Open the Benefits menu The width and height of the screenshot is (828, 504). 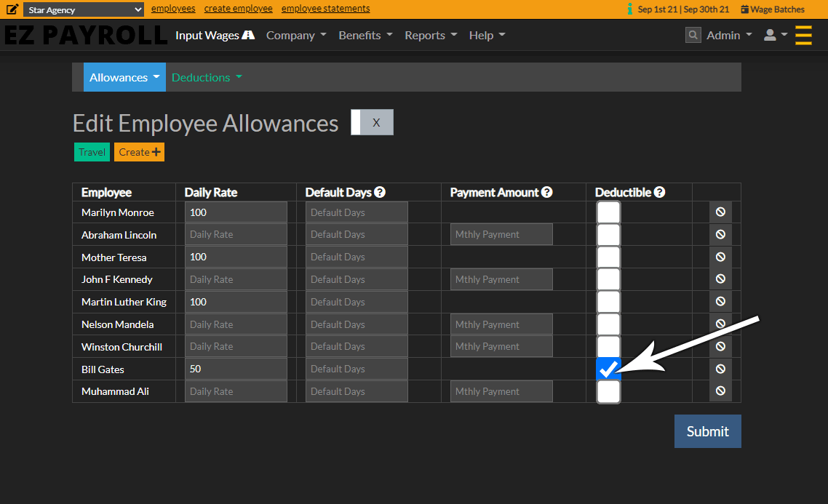point(365,35)
